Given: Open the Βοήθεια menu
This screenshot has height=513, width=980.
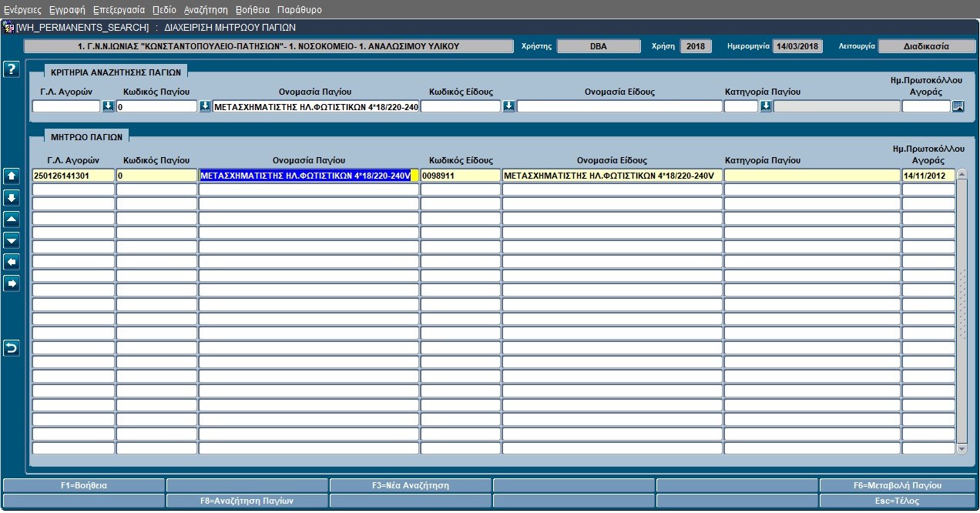Looking at the screenshot, I should 253,10.
